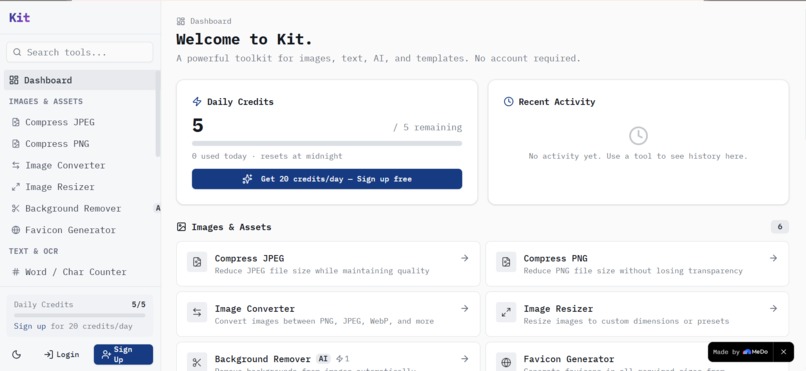Click the IMAGES & ASSETS sidebar heading
Image resolution: width=806 pixels, height=371 pixels.
[x=46, y=101]
